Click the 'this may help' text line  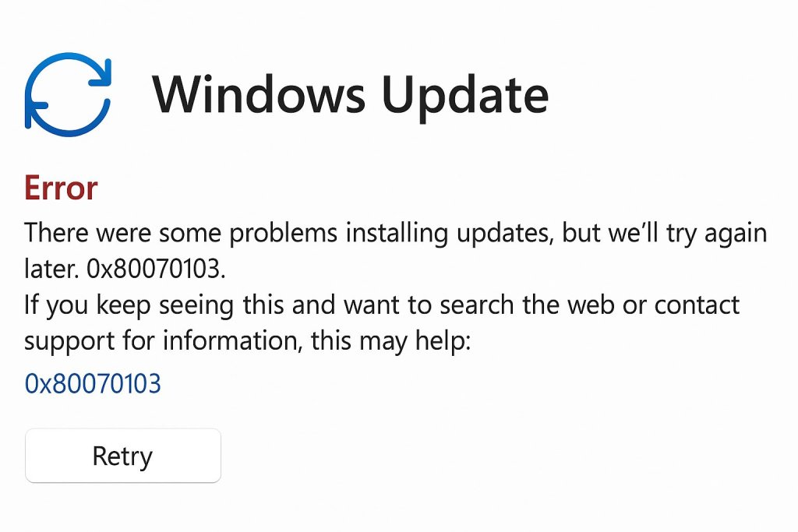coord(257,340)
